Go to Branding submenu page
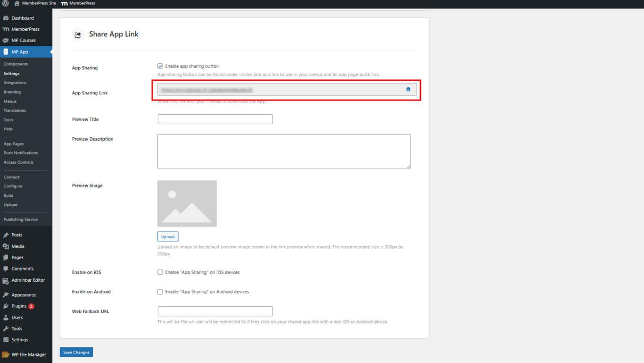The height and width of the screenshot is (363, 644). (x=12, y=92)
